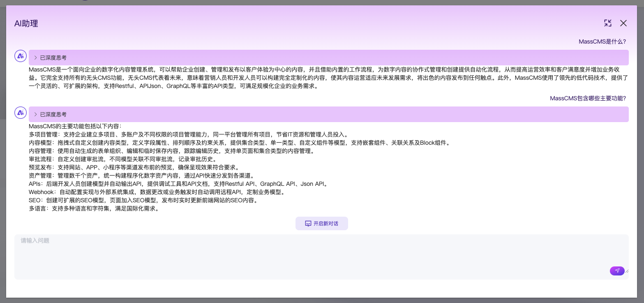Click the AI助理 dialog title
The width and height of the screenshot is (644, 303).
26,23
